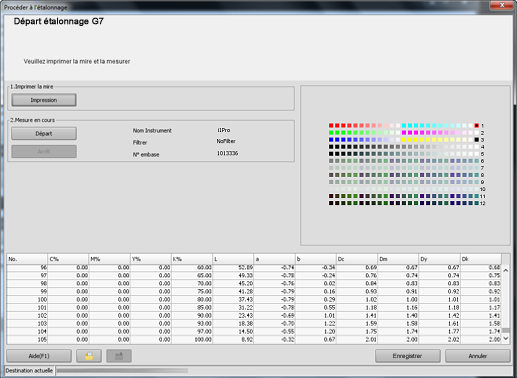Image resolution: width=517 pixels, height=378 pixels.
Task: Click the K% column header
Action: (192, 259)
